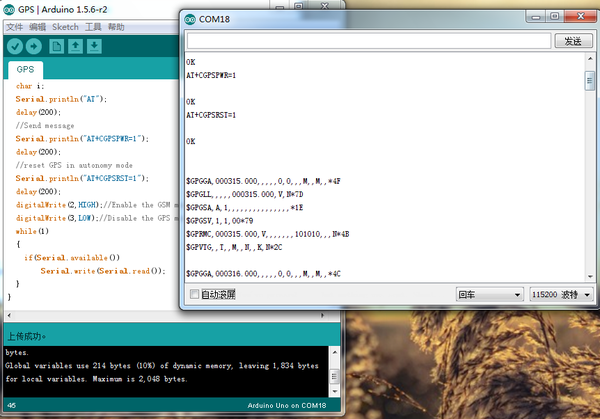Click the 上传成功 upload status message
This screenshot has width=600, height=419.
coord(26,337)
